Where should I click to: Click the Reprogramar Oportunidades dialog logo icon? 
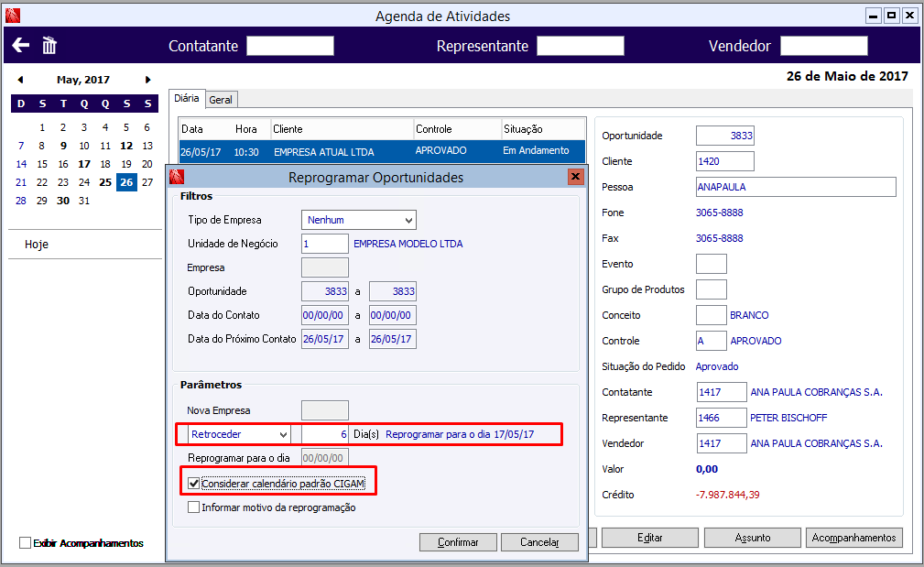pos(177,177)
